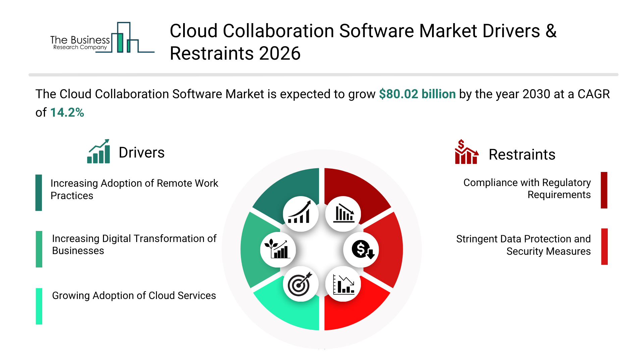The height and width of the screenshot is (362, 644).
Task: Switch to the Restraints section heading
Action: 522,155
